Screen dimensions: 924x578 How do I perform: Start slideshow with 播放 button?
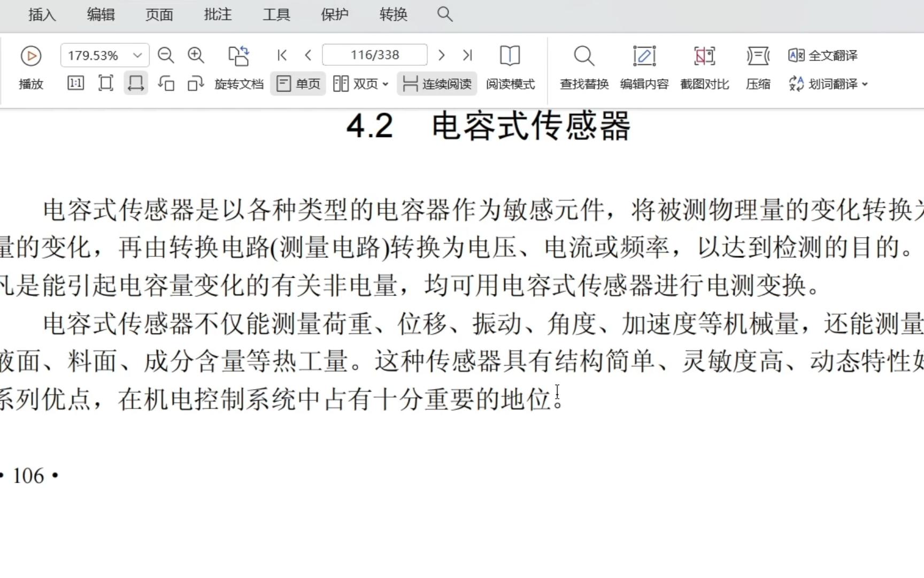coord(31,68)
